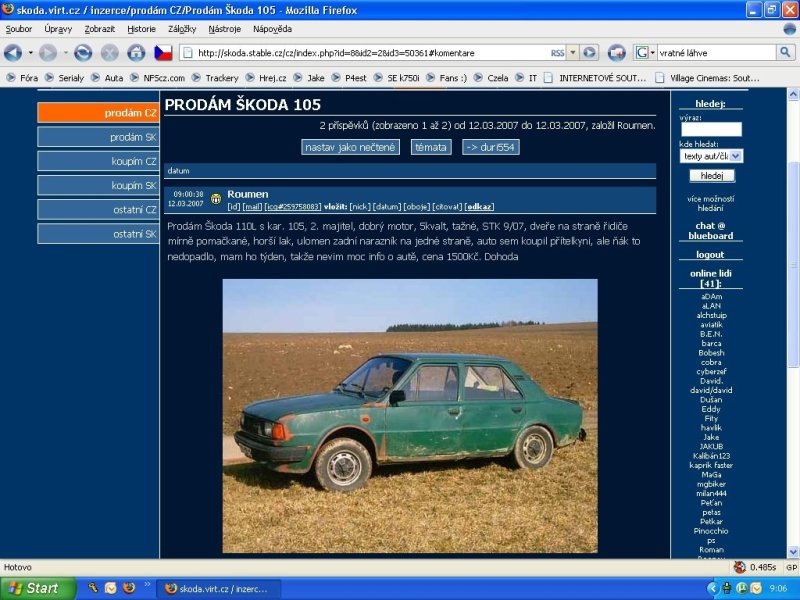Click the Windows Start button

point(37,588)
